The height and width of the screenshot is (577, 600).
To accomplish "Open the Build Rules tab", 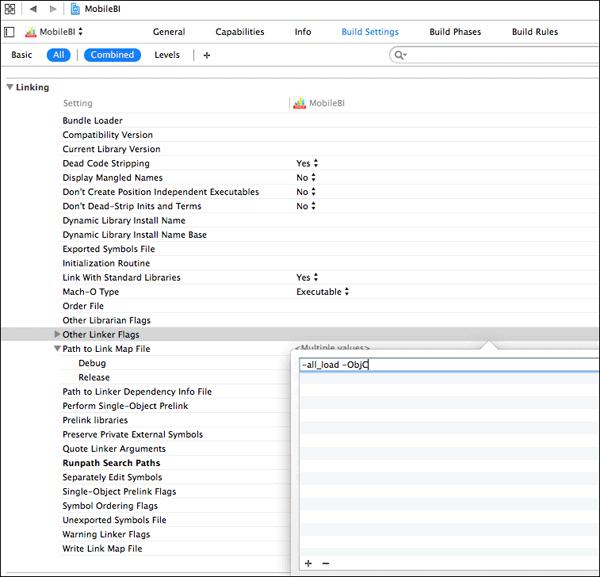I will coord(535,32).
